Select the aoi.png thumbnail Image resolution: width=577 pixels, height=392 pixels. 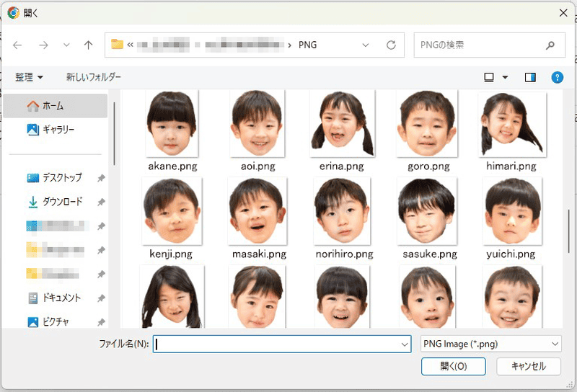[x=257, y=123]
